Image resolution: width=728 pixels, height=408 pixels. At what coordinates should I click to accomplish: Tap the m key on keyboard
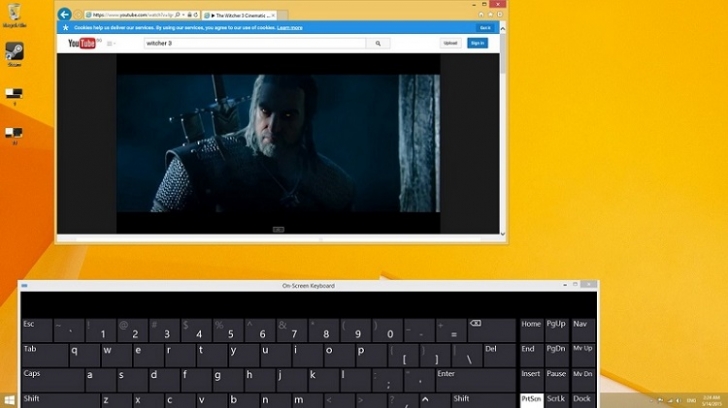(x=307, y=401)
